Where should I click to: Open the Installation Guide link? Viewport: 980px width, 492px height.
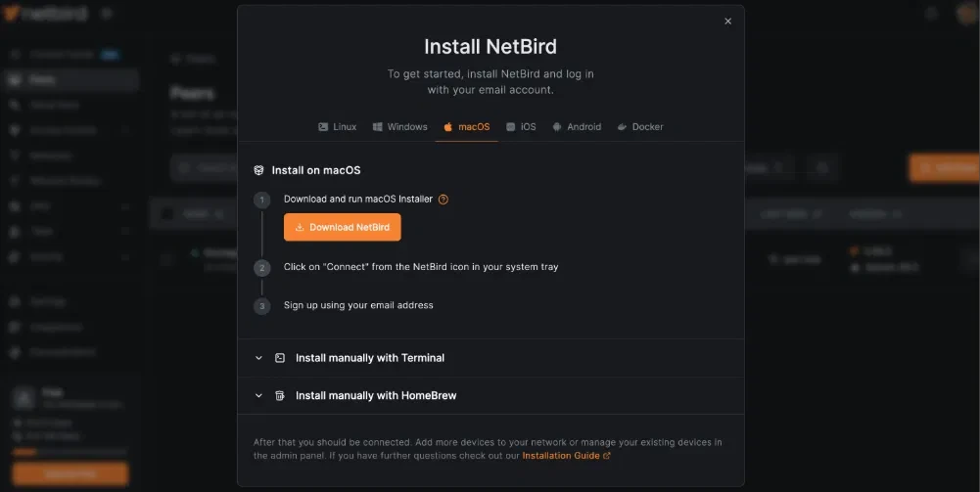pyautogui.click(x=561, y=456)
